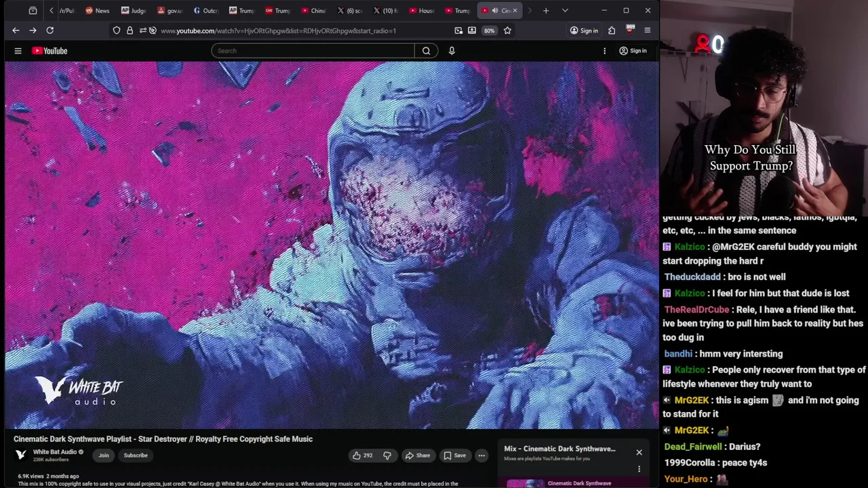The image size is (868, 488).
Task: Go back with the browser back arrow
Action: tap(16, 30)
